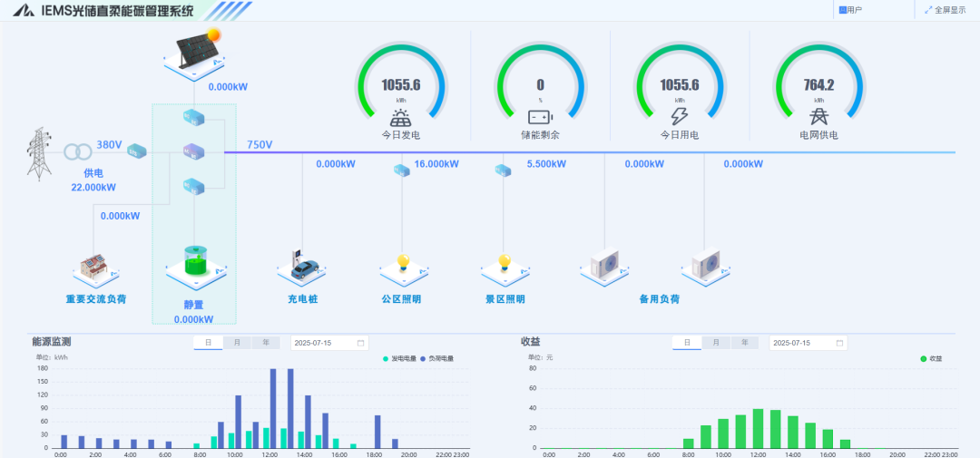Screen dimensions: 980x458
Task: Toggle 发电电量 legend in energy chart
Action: pos(399,359)
